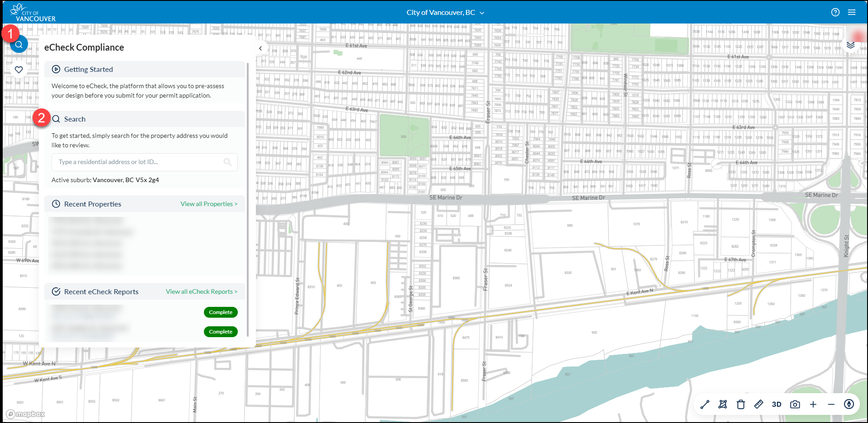
Task: Click the first Complete status badge
Action: (x=221, y=312)
